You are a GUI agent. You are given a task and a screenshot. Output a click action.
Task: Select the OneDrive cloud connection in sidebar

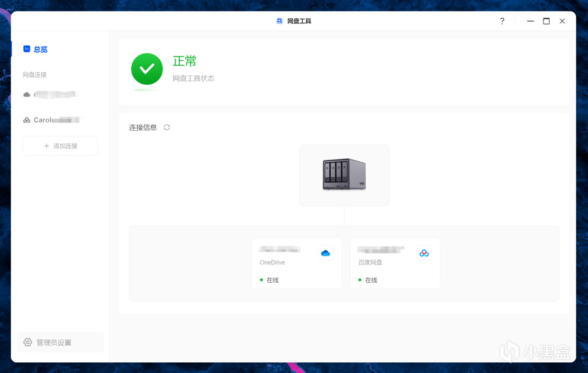tap(51, 95)
